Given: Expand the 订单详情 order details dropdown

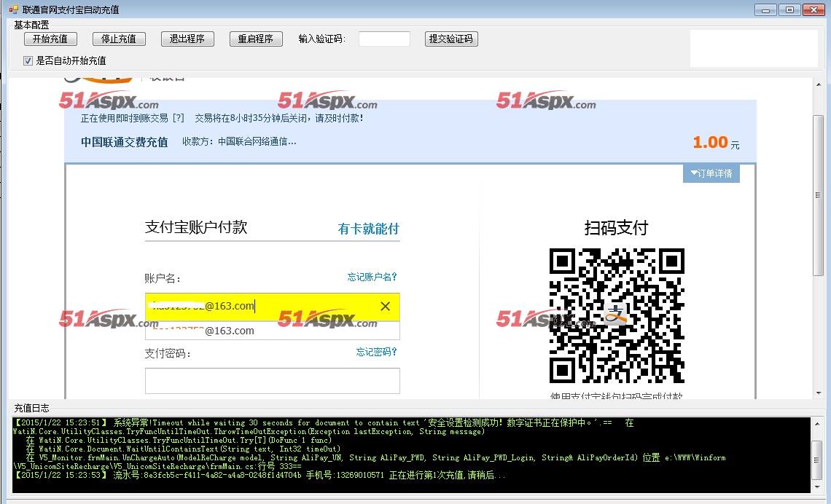Looking at the screenshot, I should point(711,173).
